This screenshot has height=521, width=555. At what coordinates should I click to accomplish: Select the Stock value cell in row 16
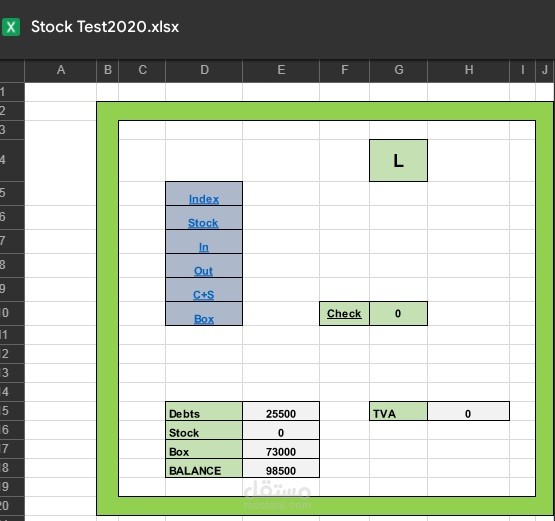[x=281, y=430]
